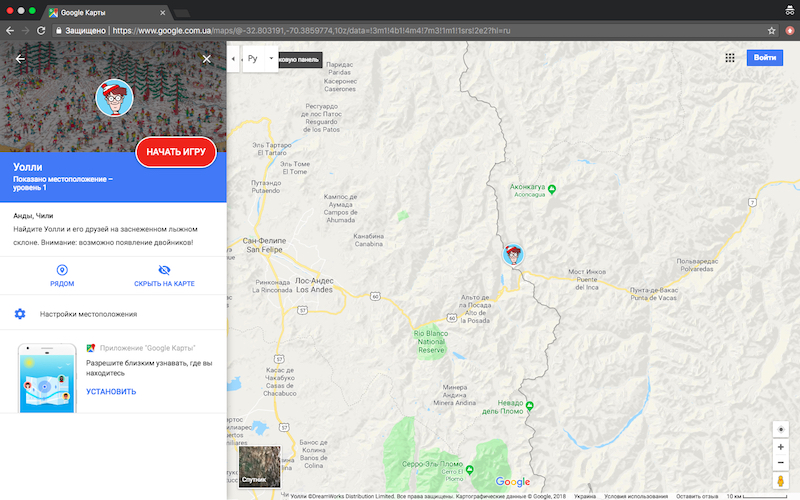Close the Google Карты tab
Screen dimensions: 800x500
point(163,13)
